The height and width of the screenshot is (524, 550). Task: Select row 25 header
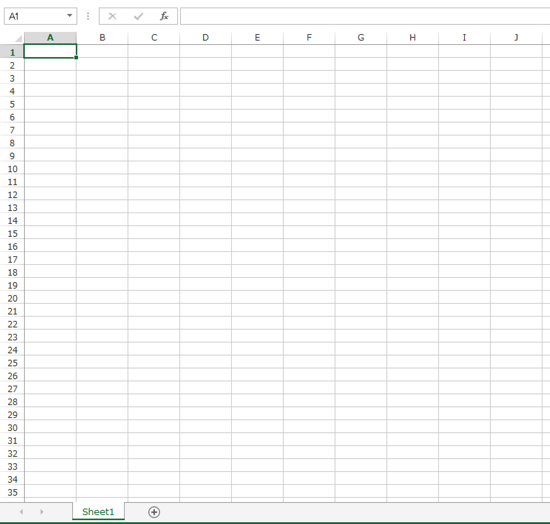12,363
